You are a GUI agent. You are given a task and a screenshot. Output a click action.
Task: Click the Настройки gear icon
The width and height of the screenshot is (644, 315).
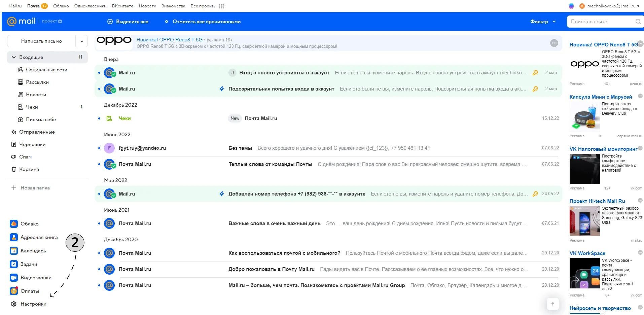coord(14,304)
